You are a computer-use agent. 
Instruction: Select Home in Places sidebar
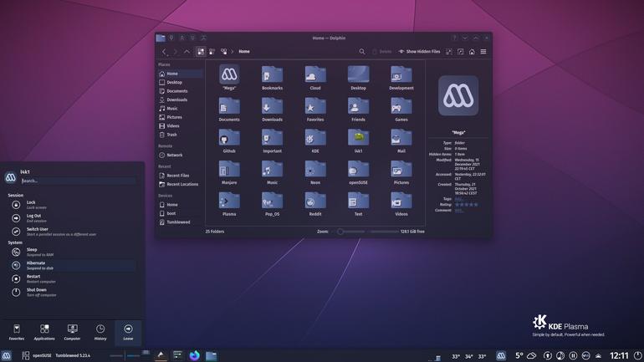point(181,74)
